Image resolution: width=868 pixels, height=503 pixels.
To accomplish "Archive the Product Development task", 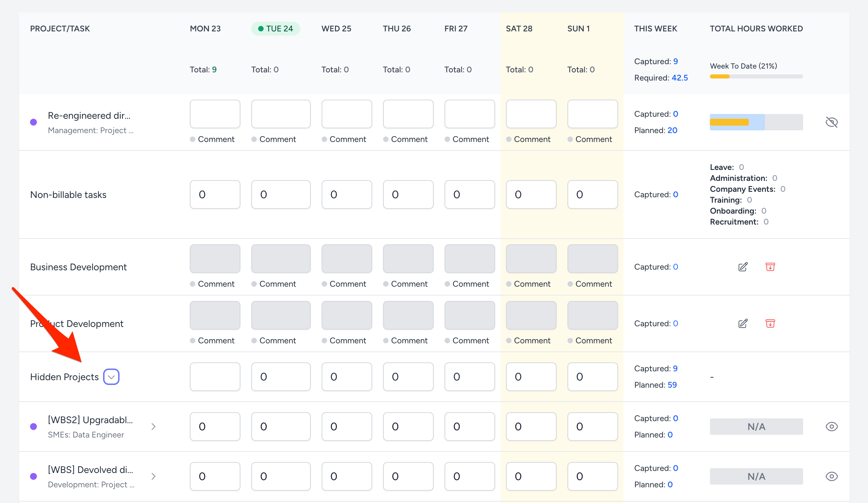I will click(x=770, y=323).
